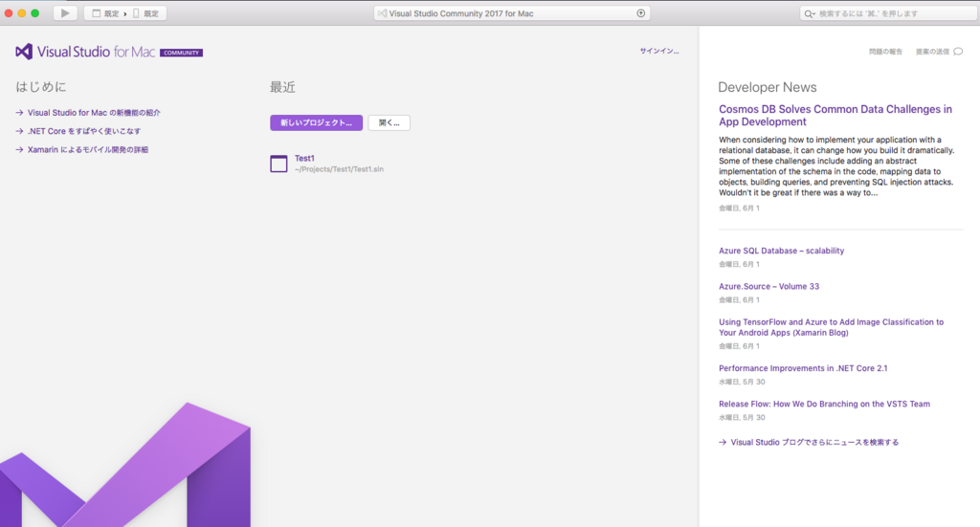Open recent project Test1

(x=304, y=159)
